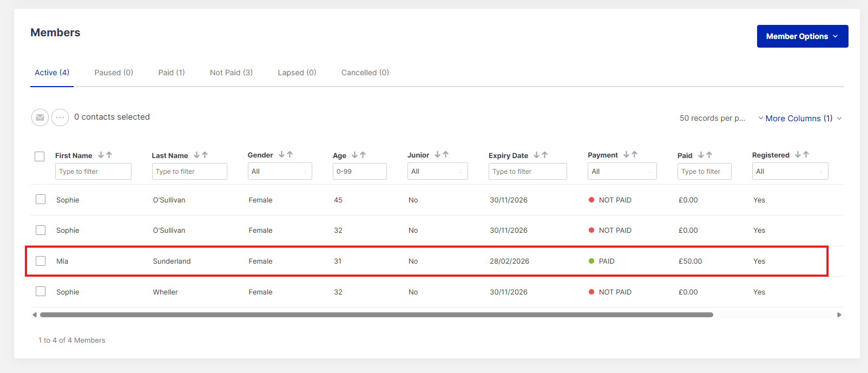Open the 50 records per page selector
Screen dimensions: 868x373
click(x=712, y=119)
